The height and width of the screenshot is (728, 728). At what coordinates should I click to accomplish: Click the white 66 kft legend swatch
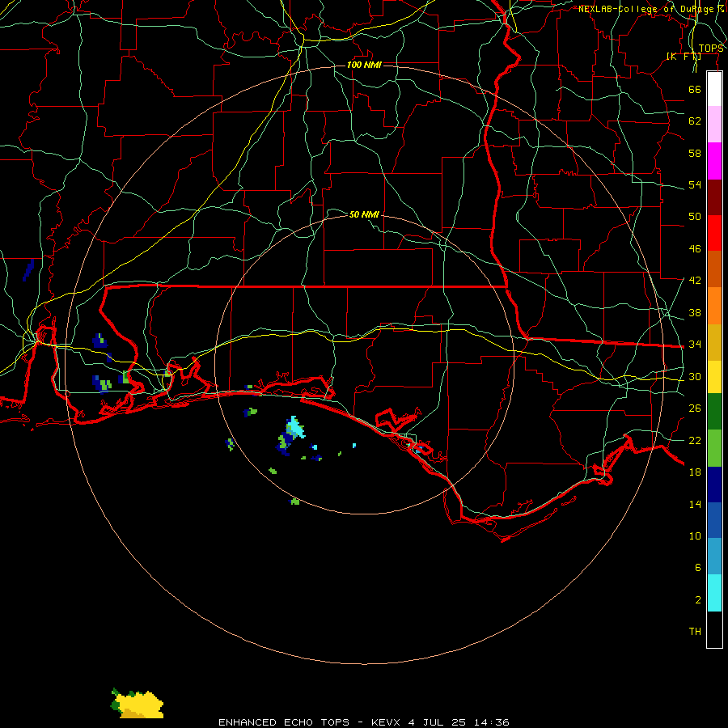coord(714,89)
